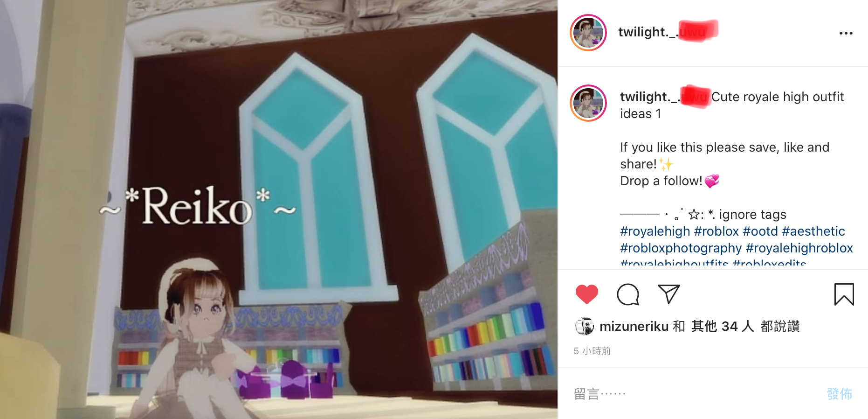The image size is (868, 419).
Task: Unlike the post with the red heart
Action: pos(586,294)
